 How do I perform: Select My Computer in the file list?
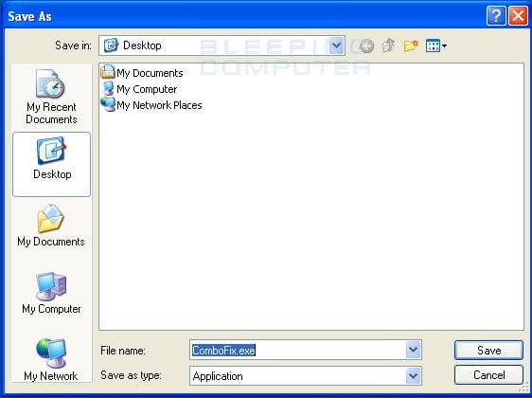coord(139,89)
